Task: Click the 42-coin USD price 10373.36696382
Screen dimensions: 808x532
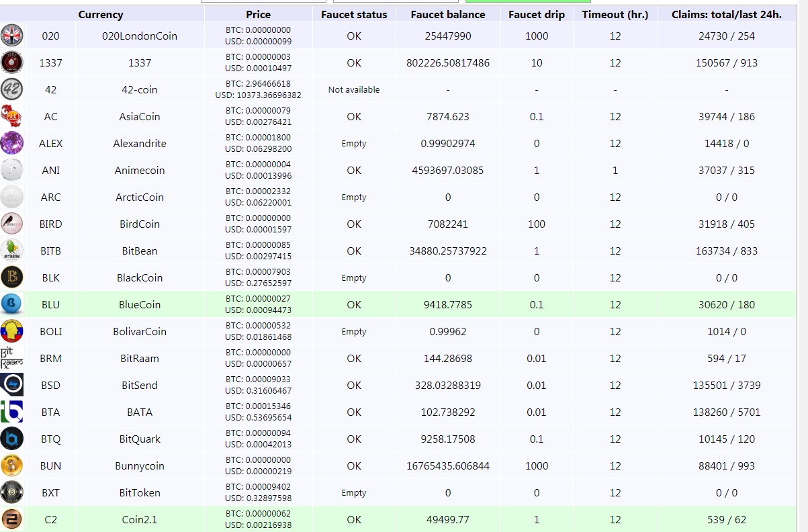Action: 259,95
